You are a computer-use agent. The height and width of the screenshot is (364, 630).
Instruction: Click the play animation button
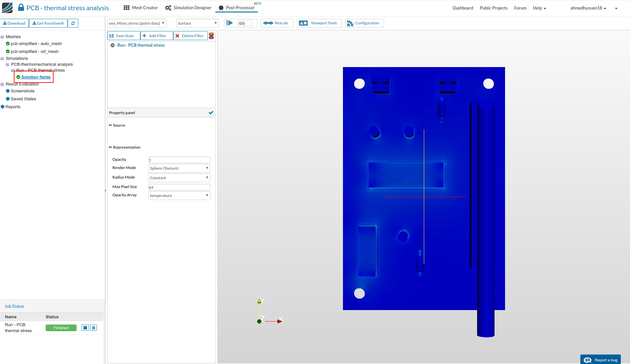pos(230,23)
